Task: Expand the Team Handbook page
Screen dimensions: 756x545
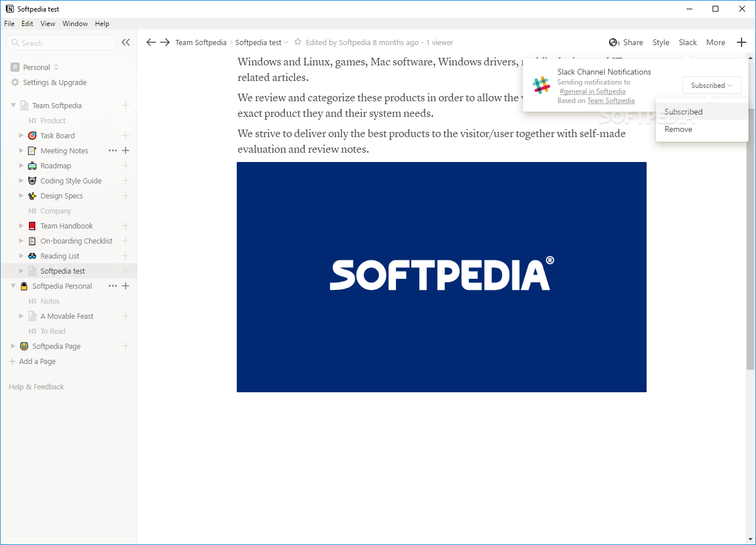Action: click(x=21, y=226)
